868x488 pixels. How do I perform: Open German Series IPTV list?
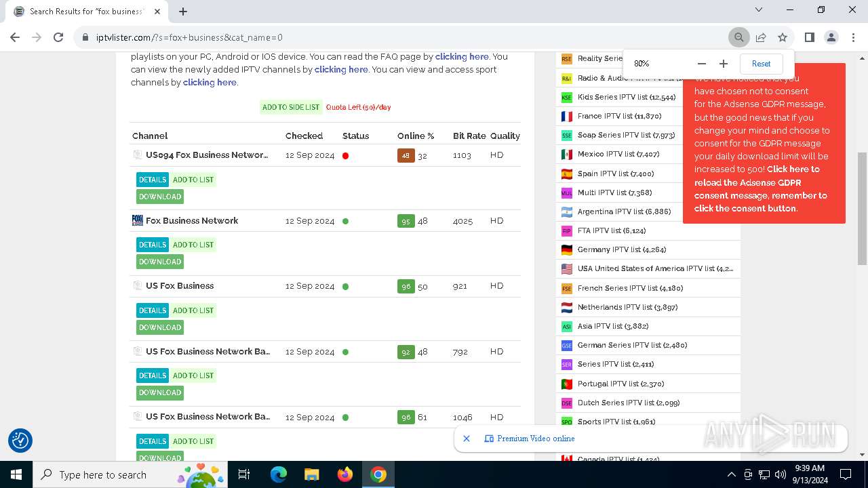[632, 345]
